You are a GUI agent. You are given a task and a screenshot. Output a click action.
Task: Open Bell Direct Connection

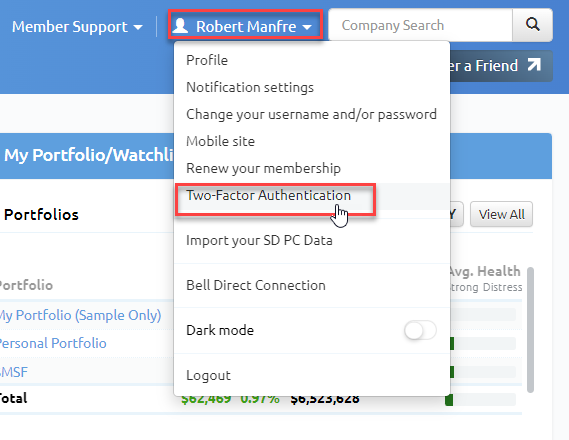click(256, 285)
